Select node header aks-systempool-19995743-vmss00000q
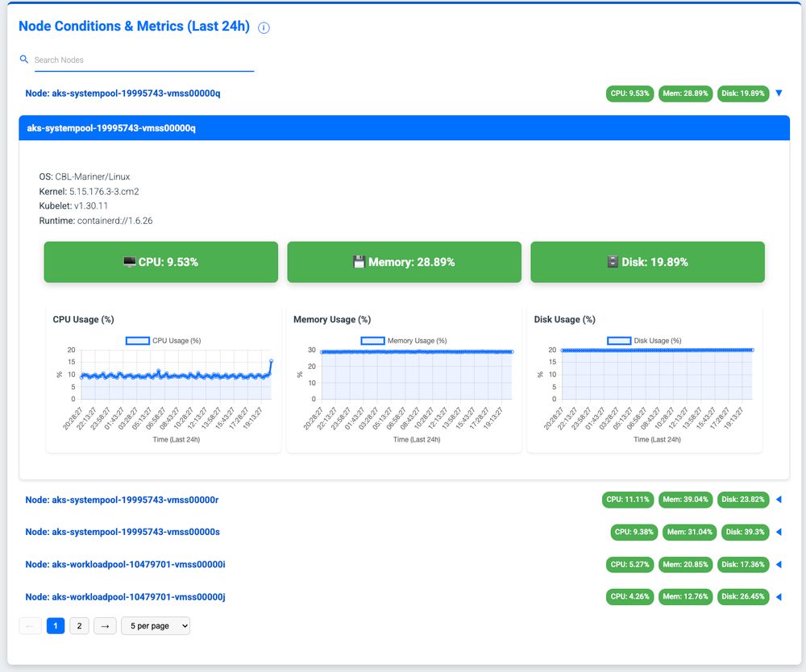The height and width of the screenshot is (672, 806). tap(123, 93)
